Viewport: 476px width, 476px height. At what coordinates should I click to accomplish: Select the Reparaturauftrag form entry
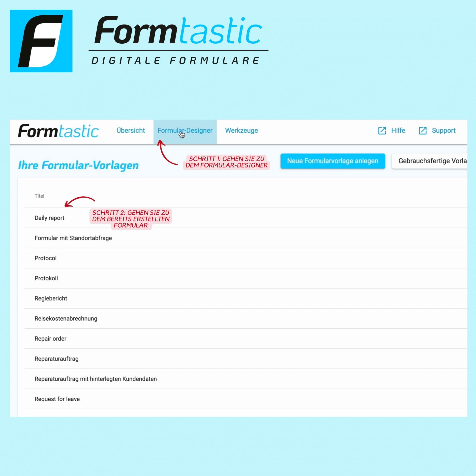[57, 359]
